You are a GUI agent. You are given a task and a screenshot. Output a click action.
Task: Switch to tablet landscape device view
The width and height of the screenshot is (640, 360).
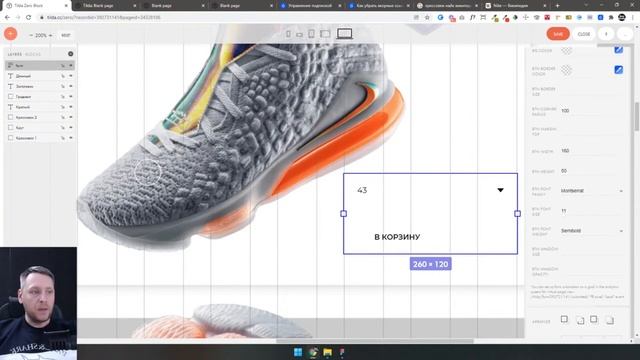pos(325,34)
